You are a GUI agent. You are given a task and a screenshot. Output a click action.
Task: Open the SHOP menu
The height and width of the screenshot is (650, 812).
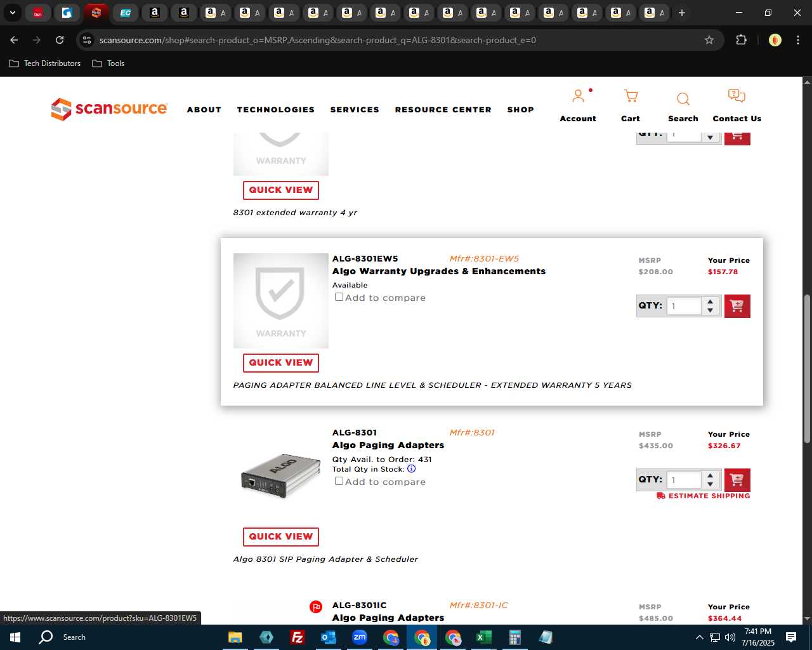coord(521,110)
